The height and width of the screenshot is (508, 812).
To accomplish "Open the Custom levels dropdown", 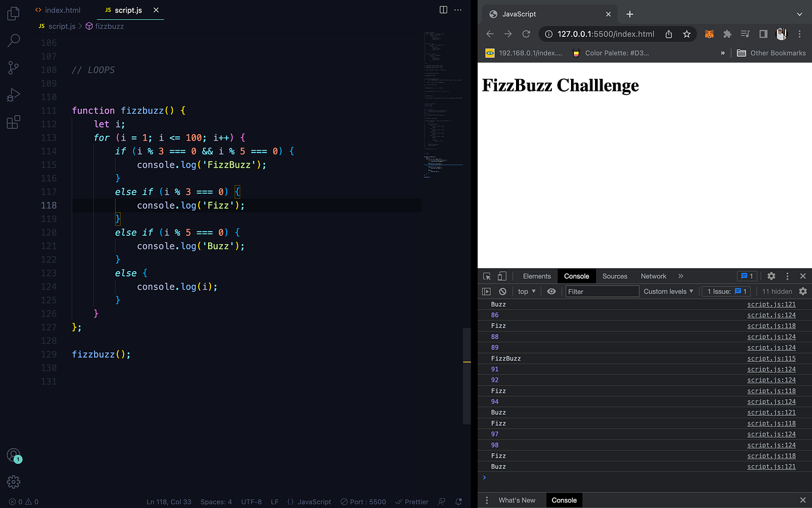I will click(668, 291).
